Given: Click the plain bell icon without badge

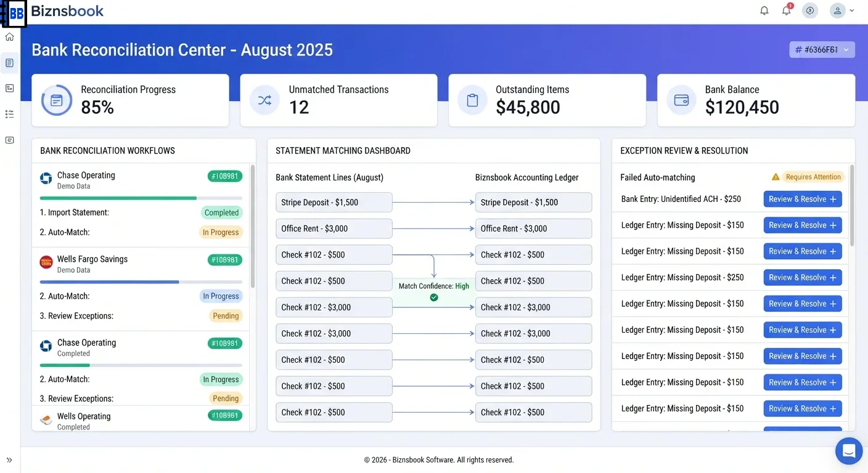Looking at the screenshot, I should [x=764, y=10].
